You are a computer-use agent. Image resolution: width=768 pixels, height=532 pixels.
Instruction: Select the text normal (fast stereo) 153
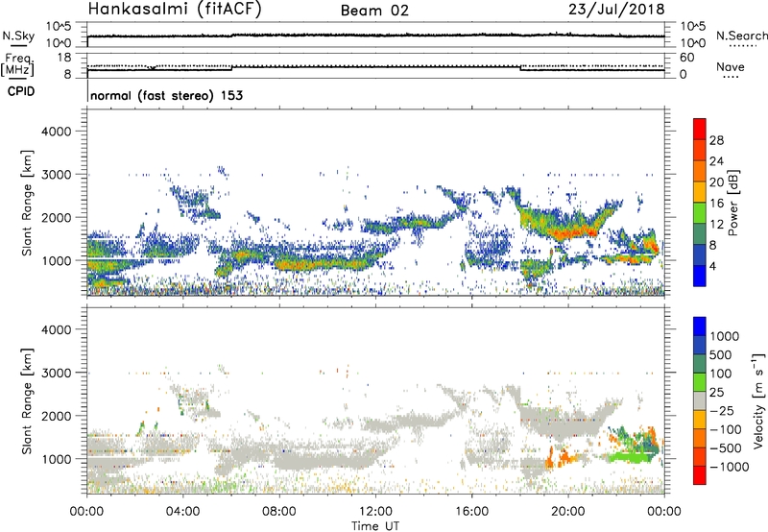point(166,95)
